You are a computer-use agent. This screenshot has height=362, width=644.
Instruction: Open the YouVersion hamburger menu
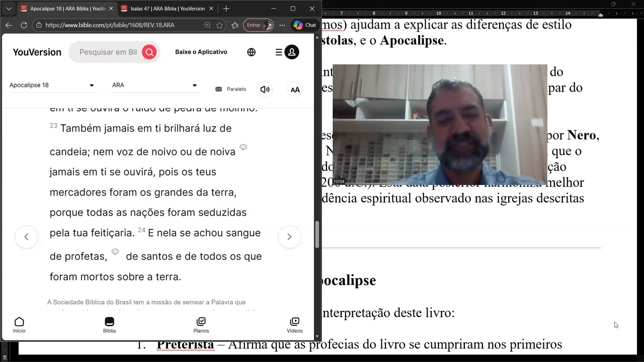[x=279, y=52]
